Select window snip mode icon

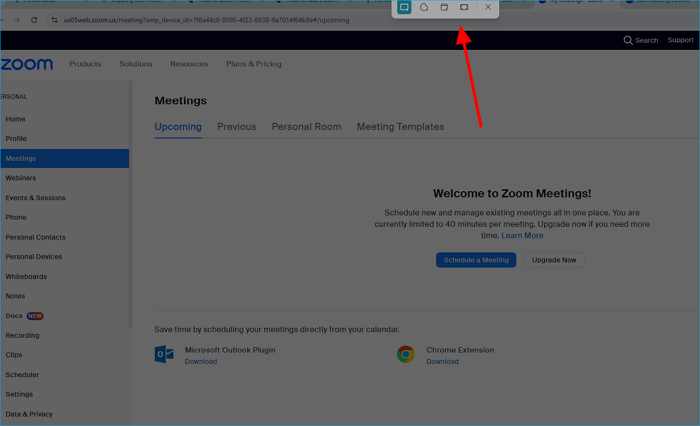(444, 7)
